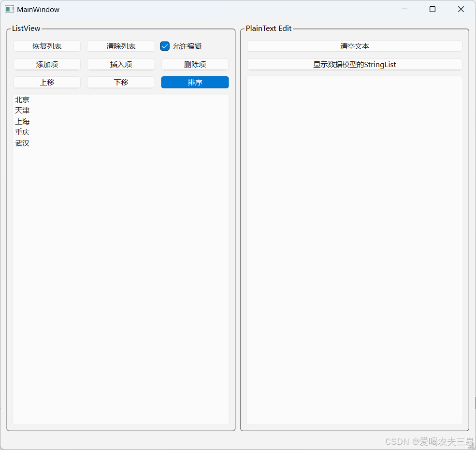
Task: Move item down with 下移
Action: pyautogui.click(x=121, y=82)
